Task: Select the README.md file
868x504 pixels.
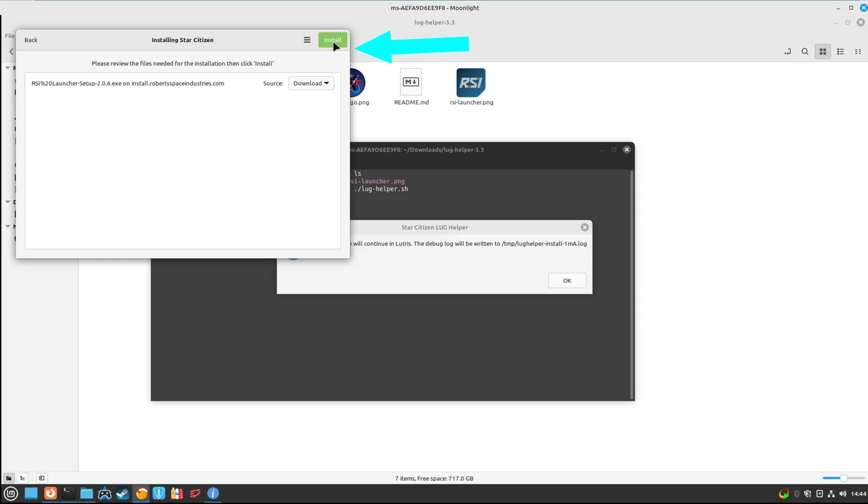Action: (x=411, y=87)
